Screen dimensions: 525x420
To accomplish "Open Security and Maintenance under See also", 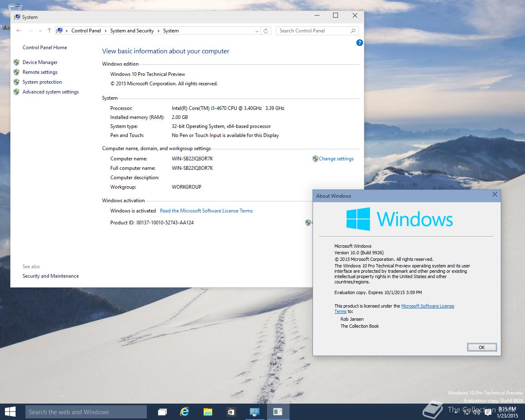I will [x=50, y=276].
